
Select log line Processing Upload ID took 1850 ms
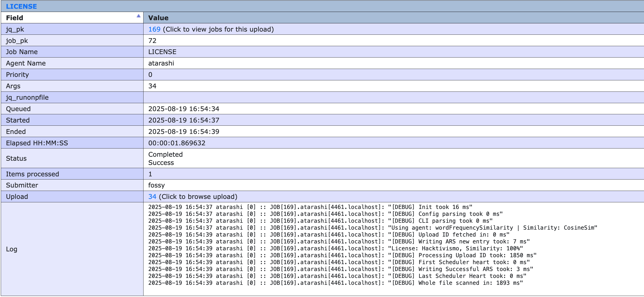tap(342, 255)
